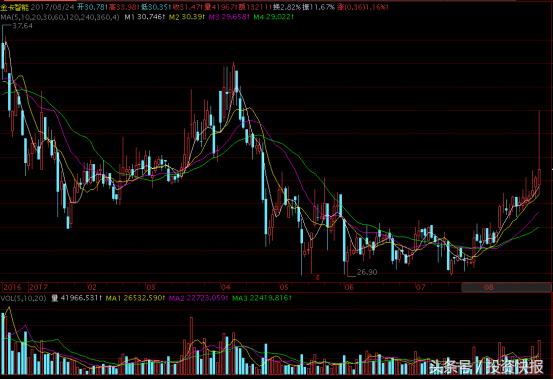Jump to the 04 month marker

click(x=225, y=287)
